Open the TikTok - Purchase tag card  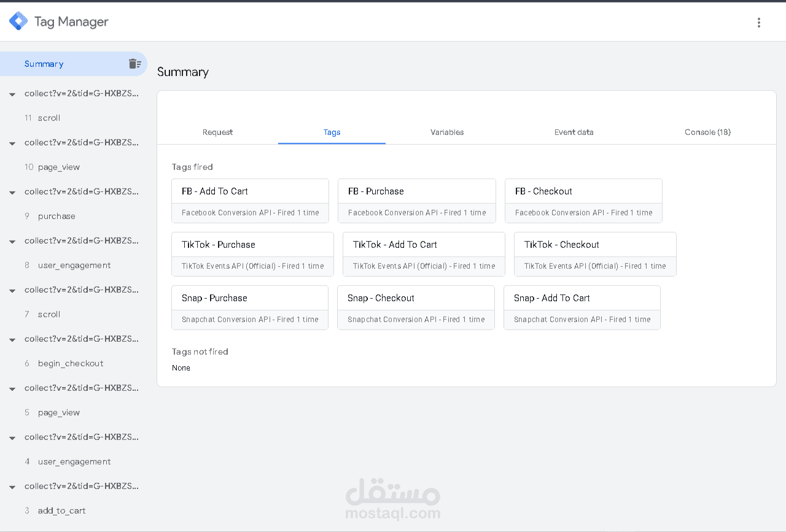click(252, 254)
